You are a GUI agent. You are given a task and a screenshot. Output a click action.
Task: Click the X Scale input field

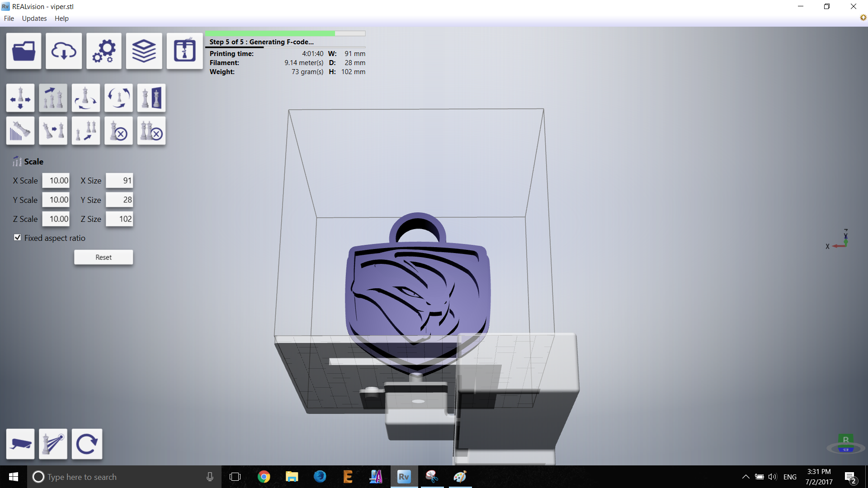(56, 181)
